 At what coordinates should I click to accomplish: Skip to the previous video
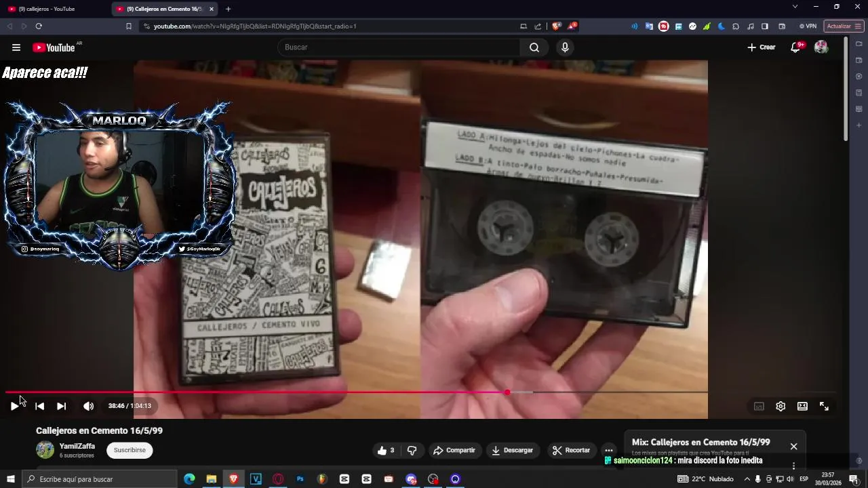40,406
